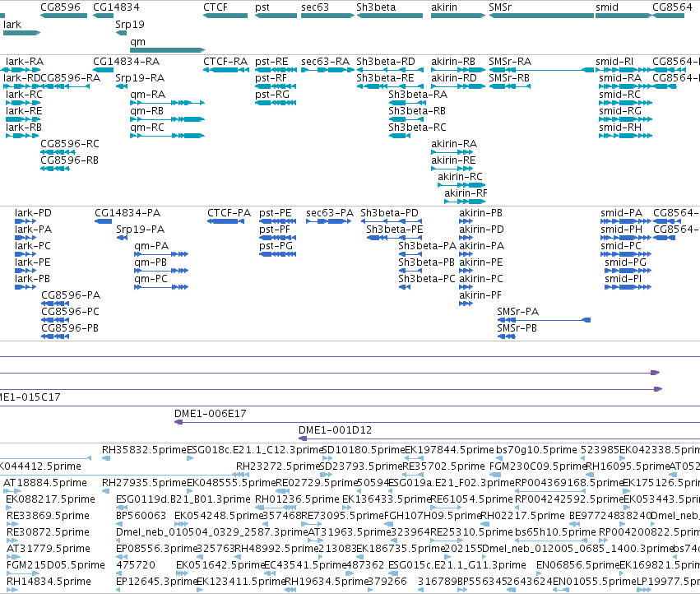Click the Sh3beta gene label
This screenshot has height=594, width=700.
point(376,7)
